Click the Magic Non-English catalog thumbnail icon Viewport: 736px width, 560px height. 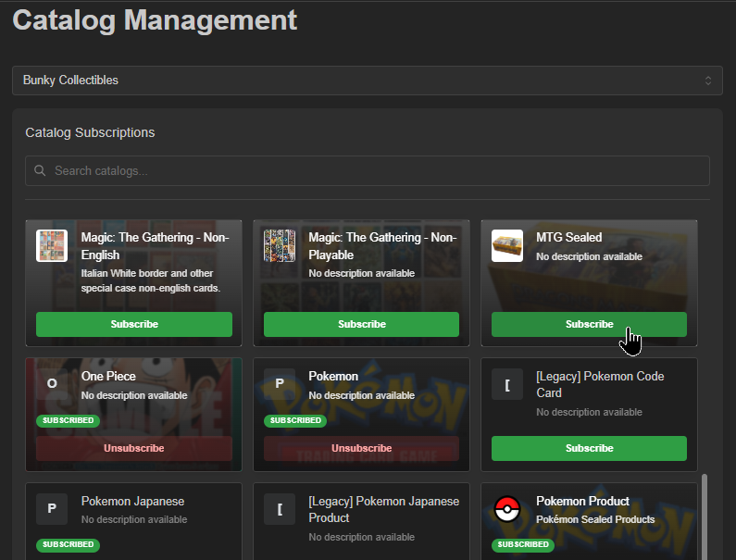coord(52,245)
